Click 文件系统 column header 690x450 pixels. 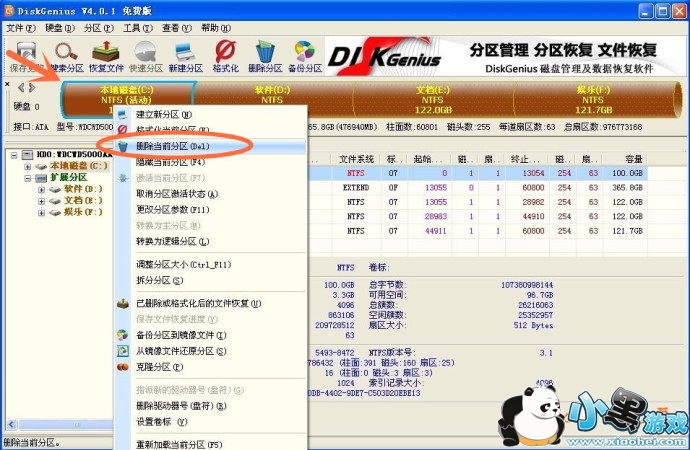356,159
